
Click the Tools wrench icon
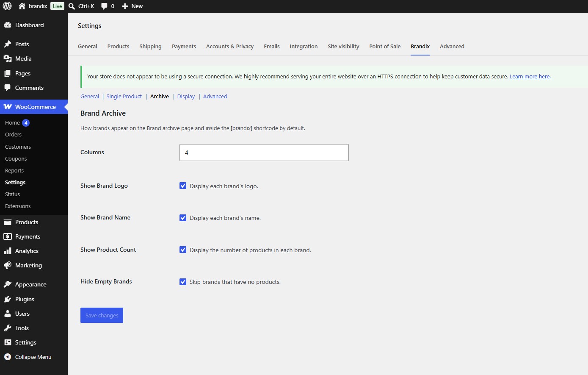tap(8, 328)
